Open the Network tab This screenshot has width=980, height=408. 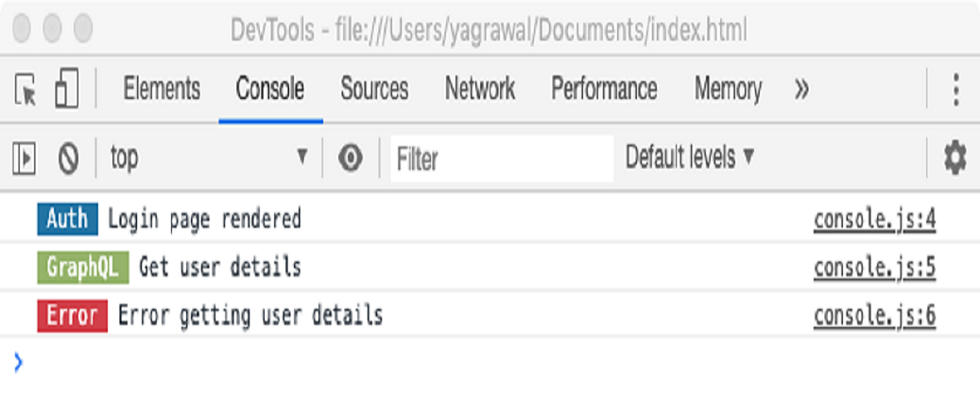point(480,90)
